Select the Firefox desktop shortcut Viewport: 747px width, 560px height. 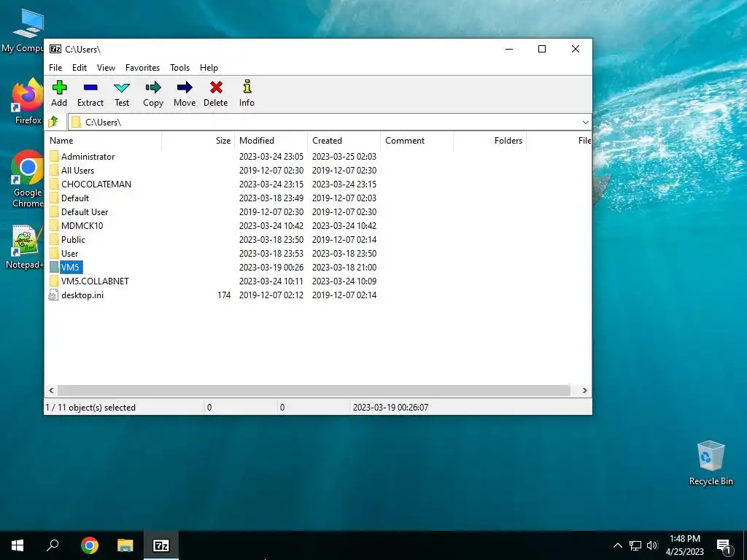(28, 101)
